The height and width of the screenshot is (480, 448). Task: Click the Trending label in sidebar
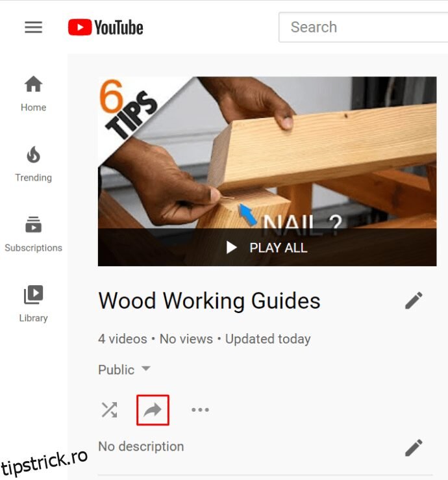click(x=33, y=177)
